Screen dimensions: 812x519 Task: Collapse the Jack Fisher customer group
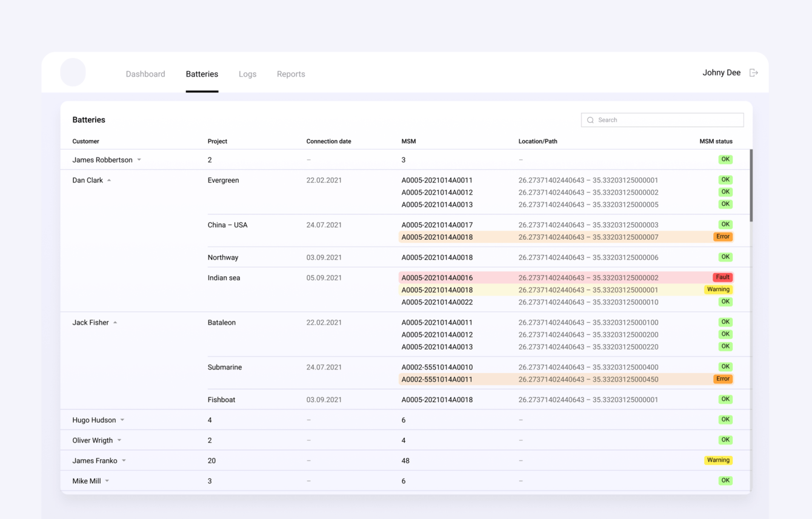pyautogui.click(x=115, y=323)
